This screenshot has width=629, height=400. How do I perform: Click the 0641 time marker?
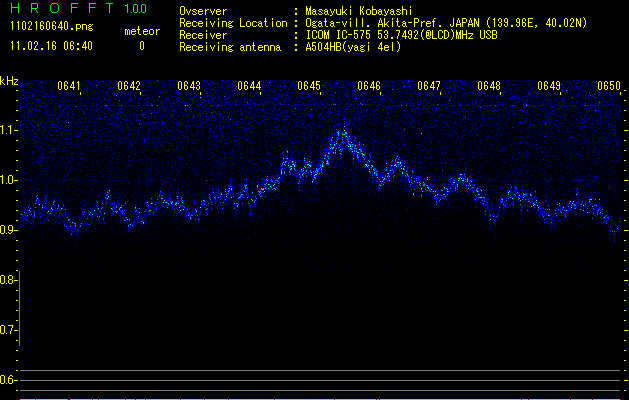(x=69, y=86)
